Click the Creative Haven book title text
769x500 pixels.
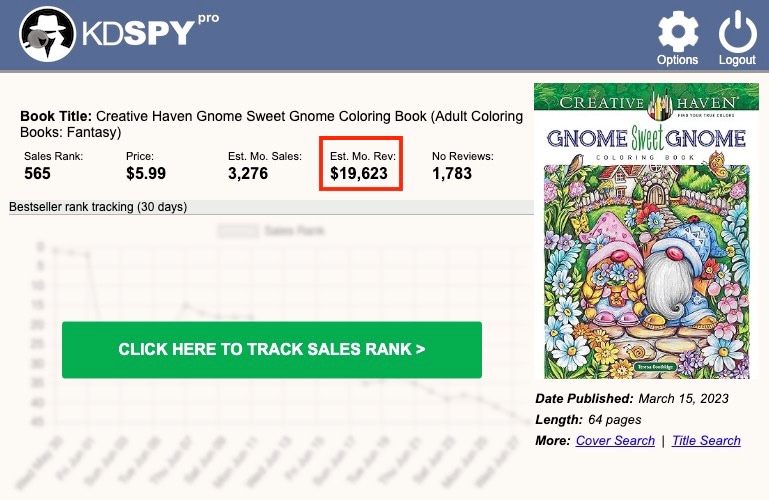click(270, 123)
